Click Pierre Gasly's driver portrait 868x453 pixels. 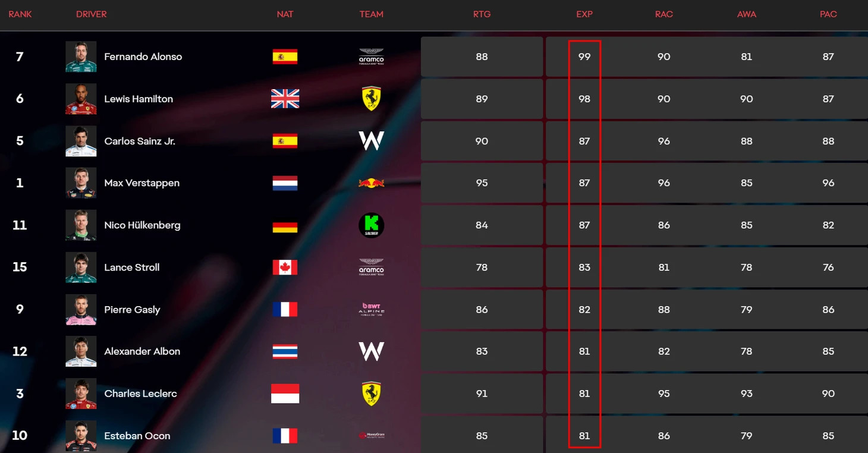pos(81,310)
